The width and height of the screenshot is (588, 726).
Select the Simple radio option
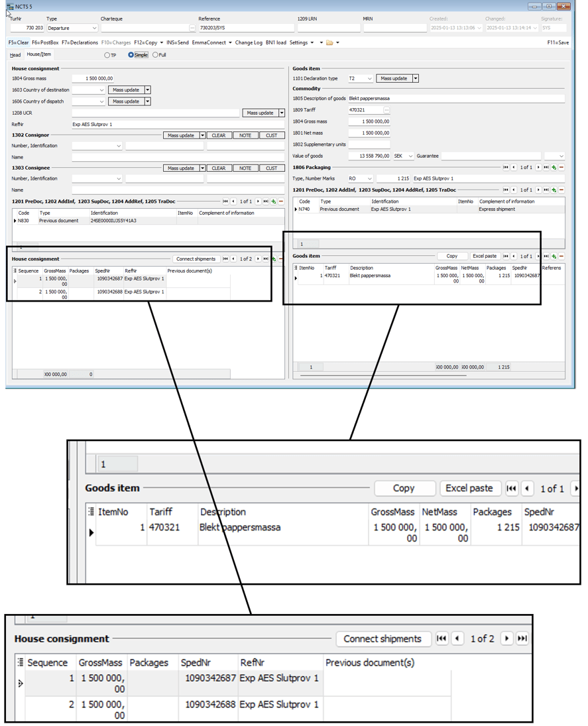[x=131, y=55]
